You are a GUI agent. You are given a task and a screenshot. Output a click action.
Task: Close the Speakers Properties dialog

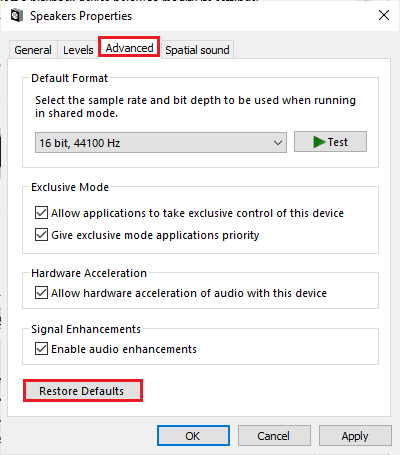point(384,15)
